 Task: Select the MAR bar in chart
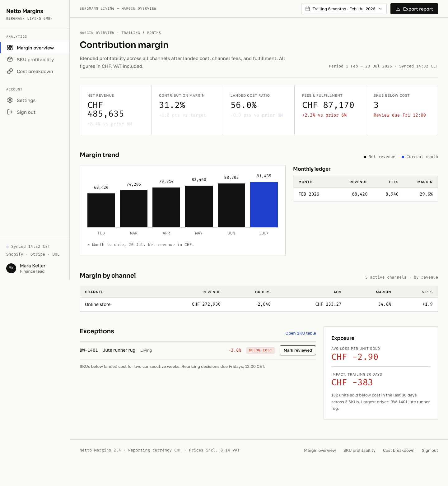(134, 209)
